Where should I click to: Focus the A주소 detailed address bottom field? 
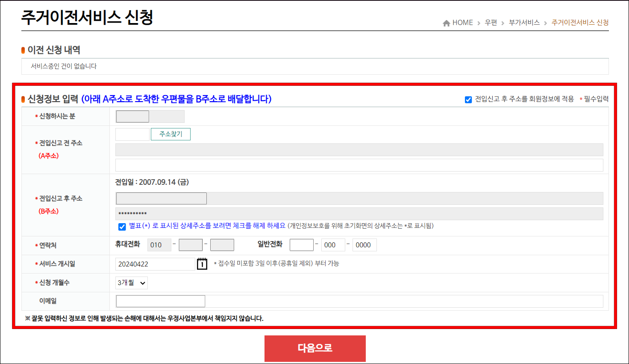tap(359, 165)
